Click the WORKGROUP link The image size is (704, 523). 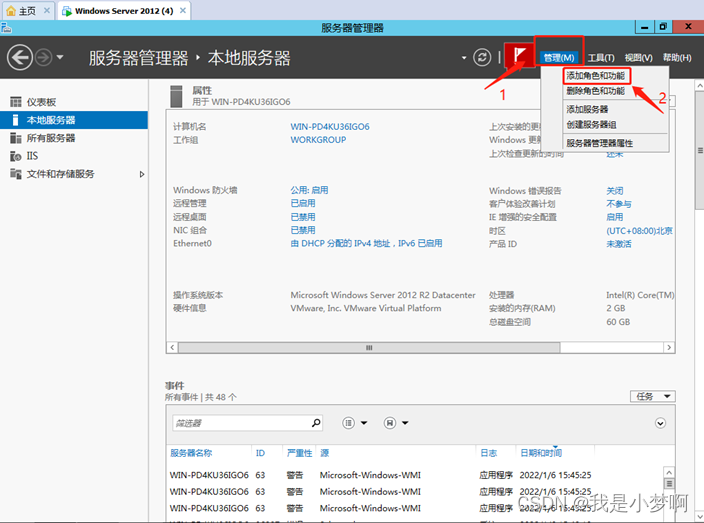tap(318, 140)
